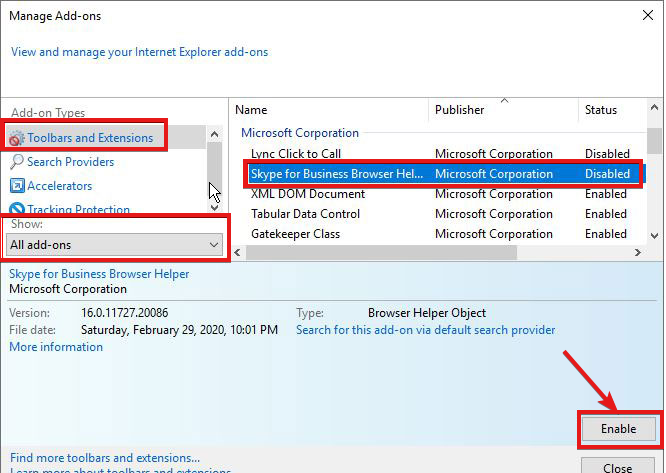Screen dimensions: 666x473
Task: Select Skype for Business Browser Helper row
Action: pos(446,174)
